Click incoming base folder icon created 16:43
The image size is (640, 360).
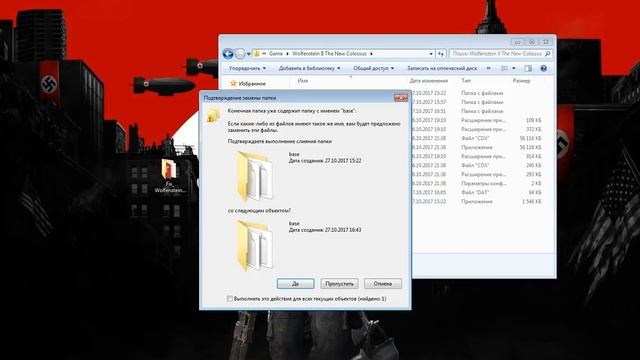254,245
